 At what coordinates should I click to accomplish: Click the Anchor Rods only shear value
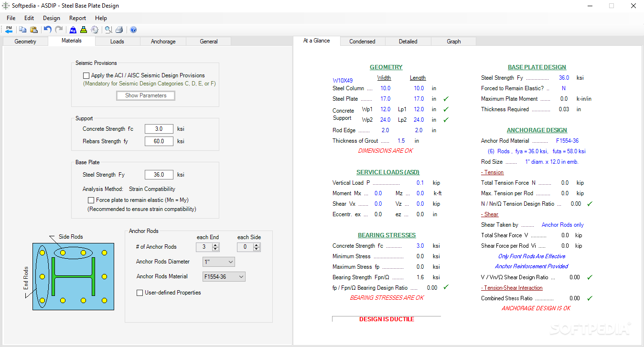pyautogui.click(x=562, y=225)
